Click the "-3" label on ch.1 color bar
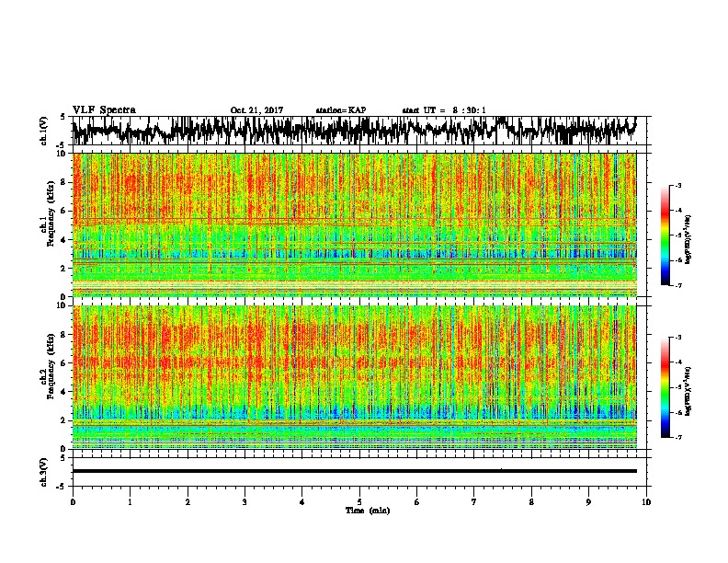The image size is (728, 563). pos(678,185)
